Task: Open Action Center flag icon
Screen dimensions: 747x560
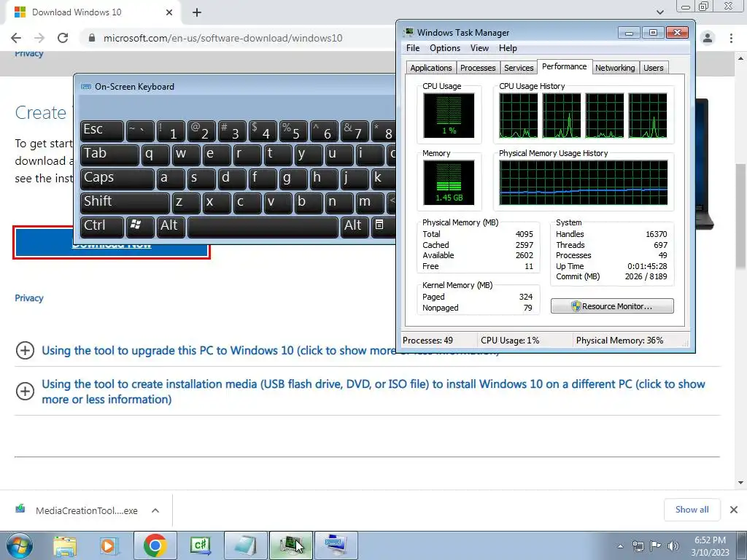Action: [x=656, y=546]
